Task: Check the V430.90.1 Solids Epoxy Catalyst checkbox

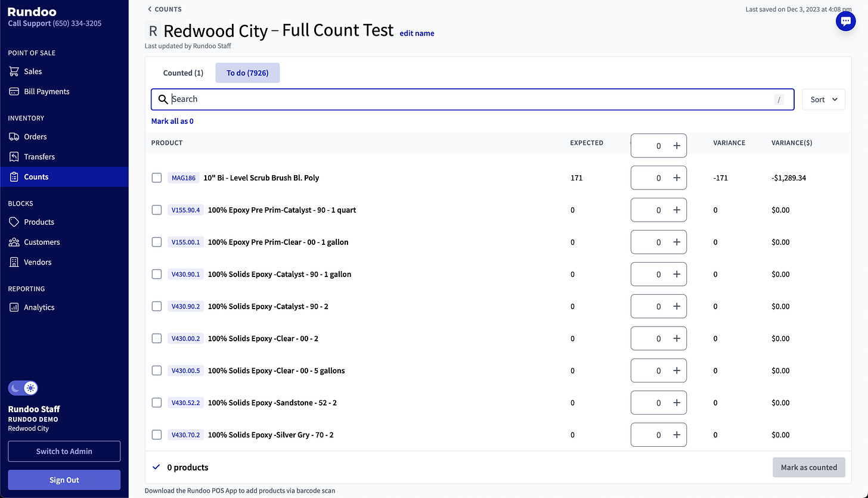Action: tap(157, 274)
